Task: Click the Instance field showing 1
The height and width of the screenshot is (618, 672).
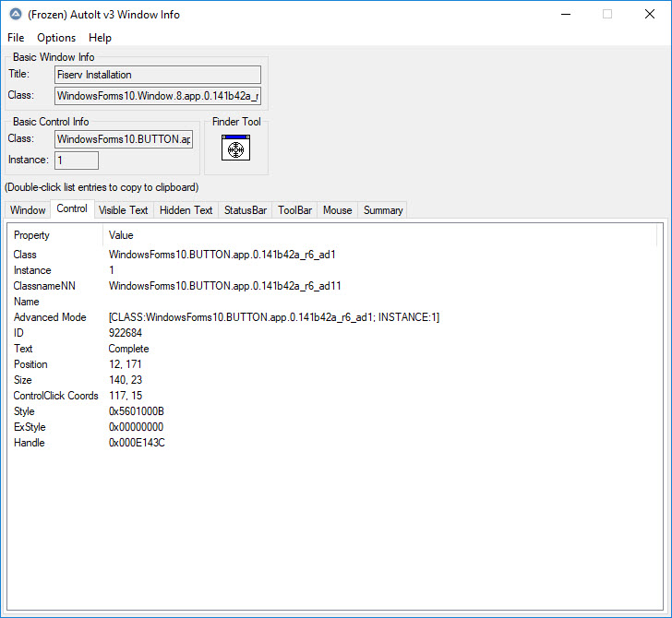Action: click(77, 160)
